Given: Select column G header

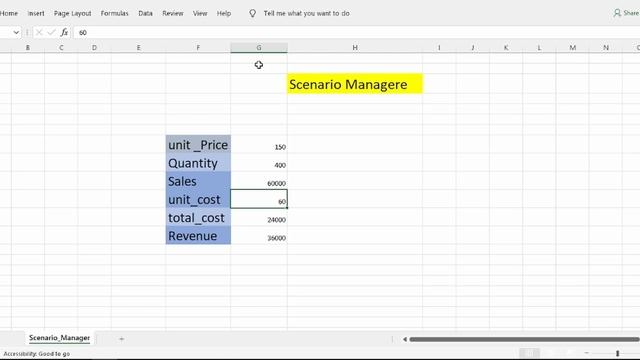Looking at the screenshot, I should (x=259, y=48).
